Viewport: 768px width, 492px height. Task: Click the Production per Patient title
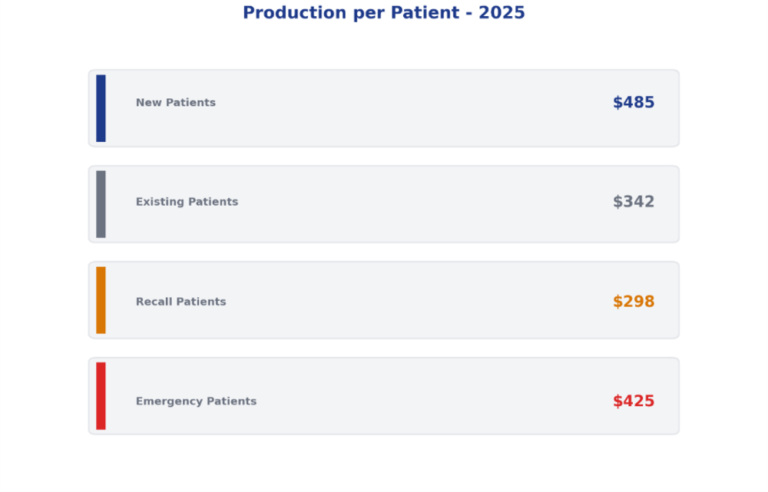(x=384, y=13)
